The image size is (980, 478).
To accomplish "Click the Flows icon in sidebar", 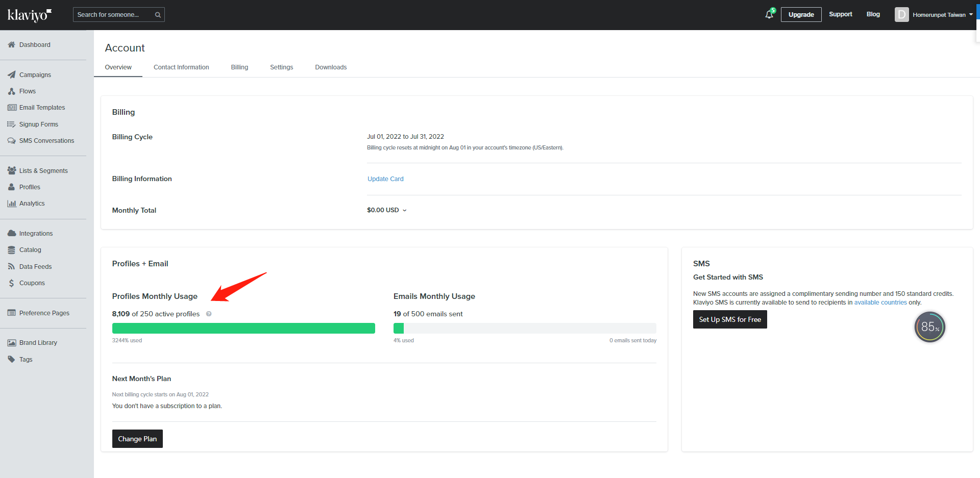I will pyautogui.click(x=11, y=91).
